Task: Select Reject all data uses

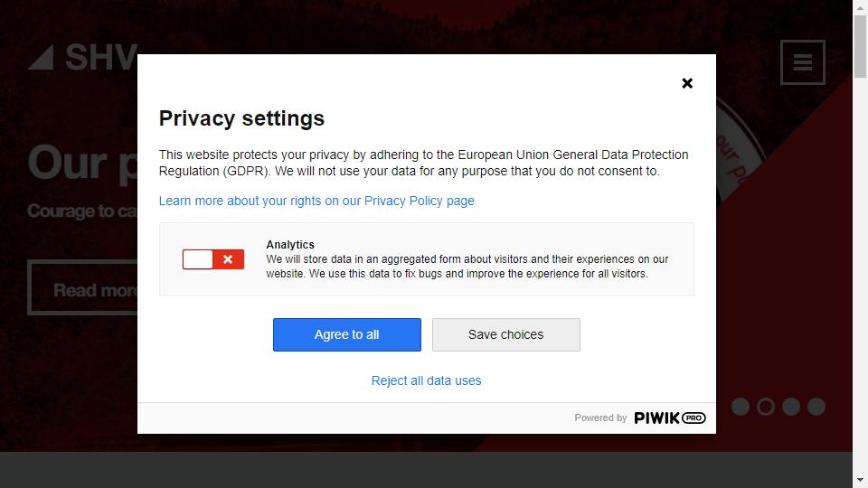Action: [426, 380]
